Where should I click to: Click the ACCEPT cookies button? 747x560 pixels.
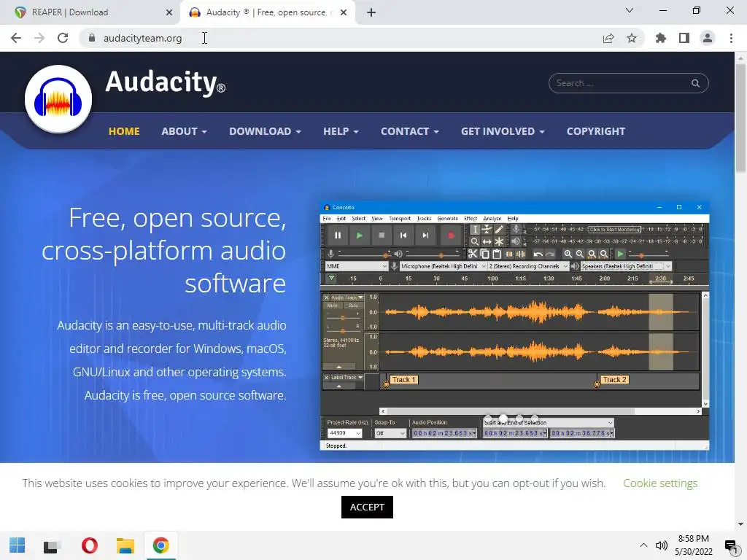(367, 507)
